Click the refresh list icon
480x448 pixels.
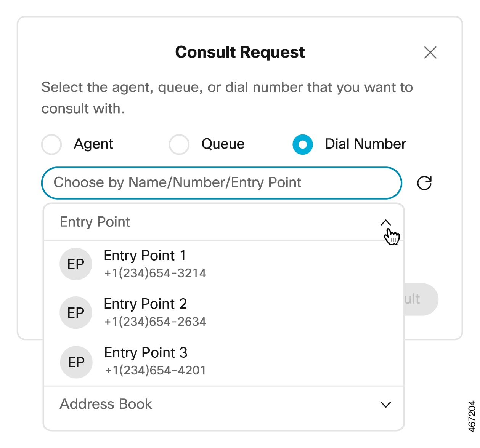424,183
